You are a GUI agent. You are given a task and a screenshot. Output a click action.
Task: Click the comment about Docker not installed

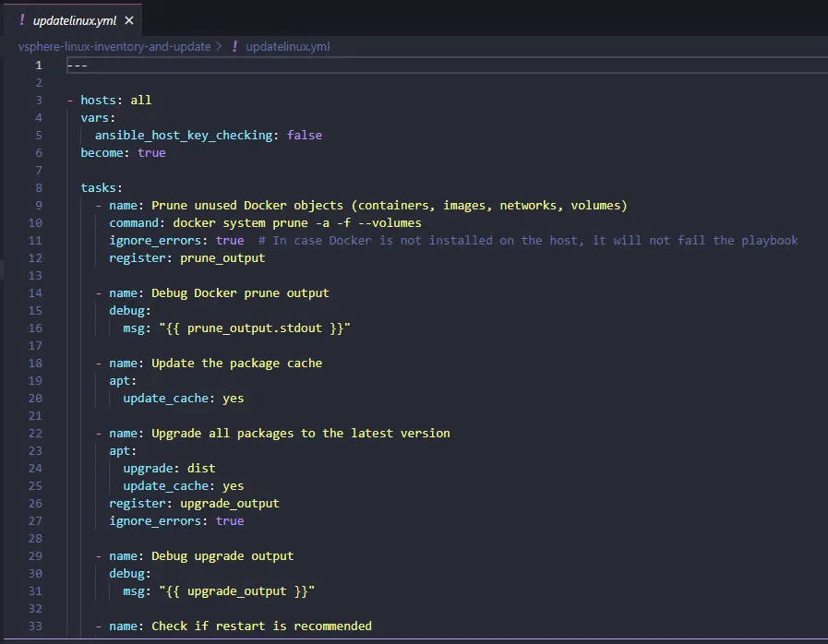(x=527, y=241)
